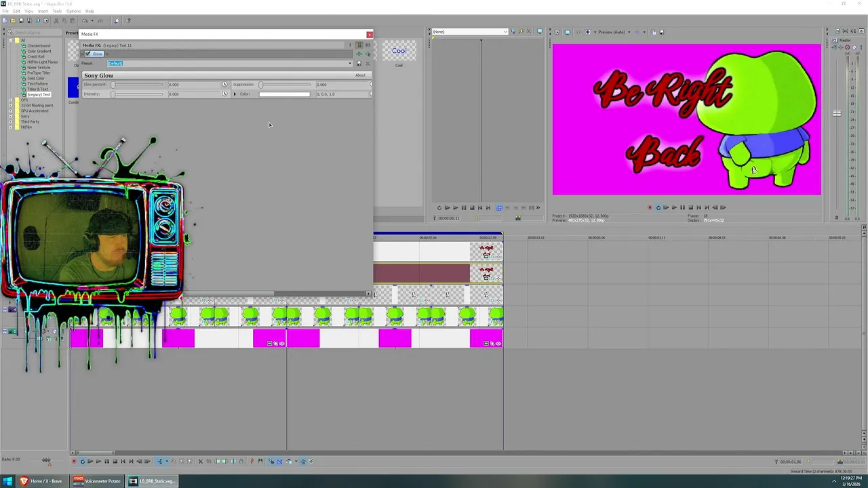The height and width of the screenshot is (488, 868).
Task: Click the About button in Sony Glow
Action: (x=360, y=75)
